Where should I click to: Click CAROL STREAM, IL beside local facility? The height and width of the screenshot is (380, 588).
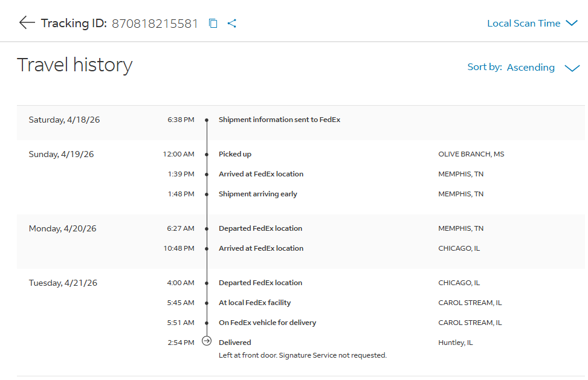pyautogui.click(x=470, y=303)
